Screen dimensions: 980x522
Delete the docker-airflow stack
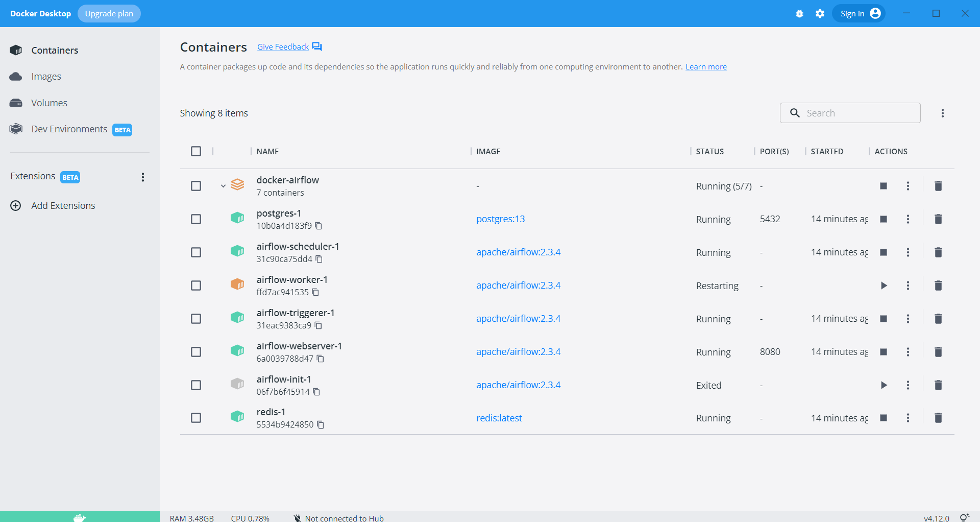(938, 186)
